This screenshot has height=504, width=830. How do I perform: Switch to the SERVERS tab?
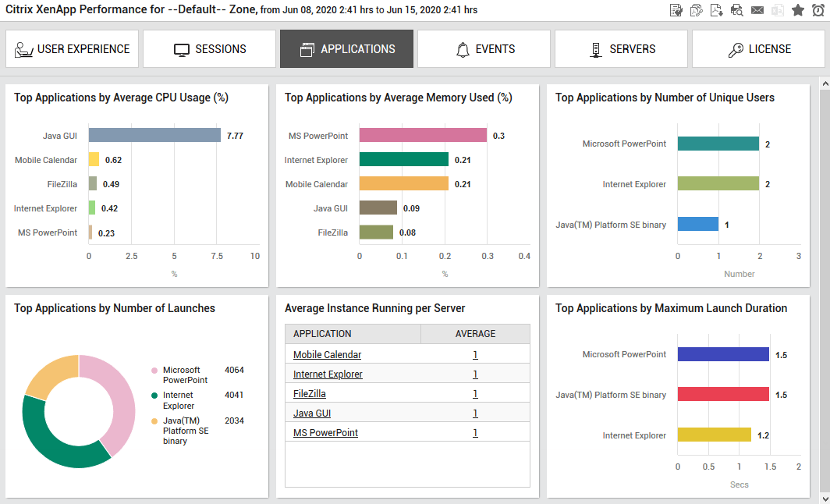point(621,48)
